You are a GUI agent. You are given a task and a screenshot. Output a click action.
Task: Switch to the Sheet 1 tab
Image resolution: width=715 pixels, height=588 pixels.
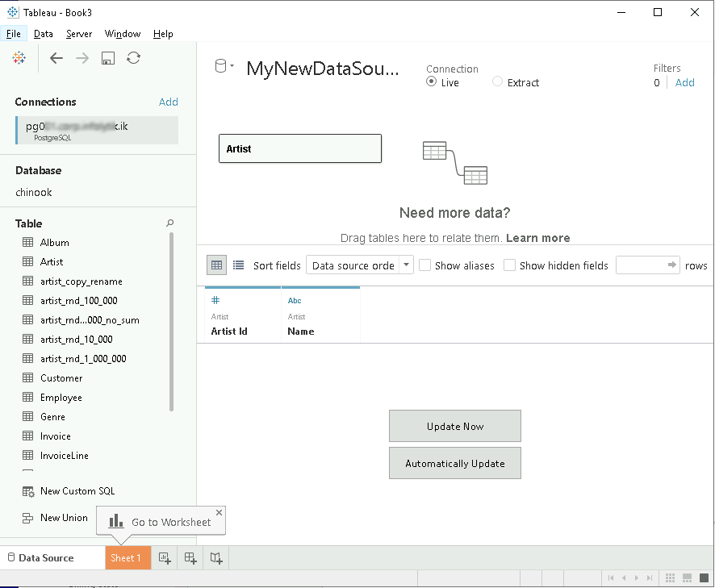pos(128,558)
